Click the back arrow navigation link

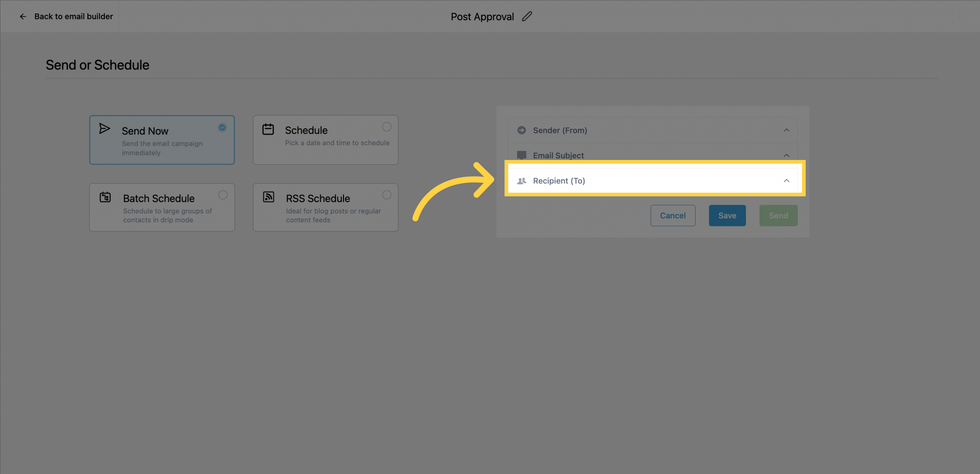pyautogui.click(x=22, y=16)
